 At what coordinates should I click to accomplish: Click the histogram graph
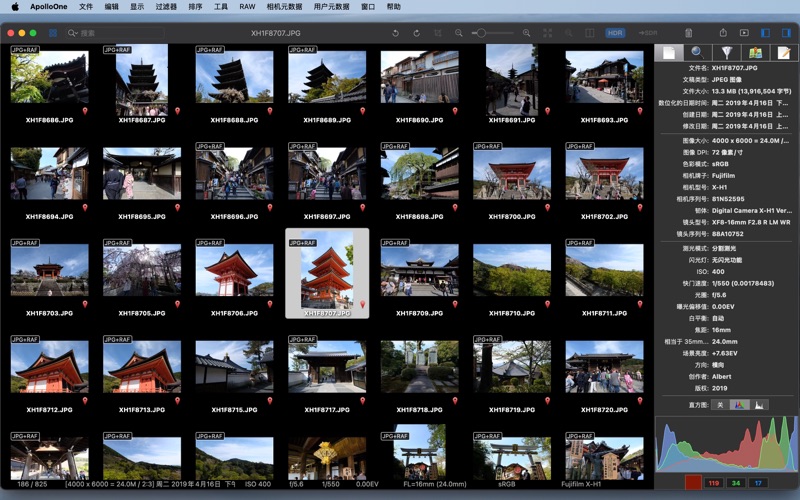point(727,444)
